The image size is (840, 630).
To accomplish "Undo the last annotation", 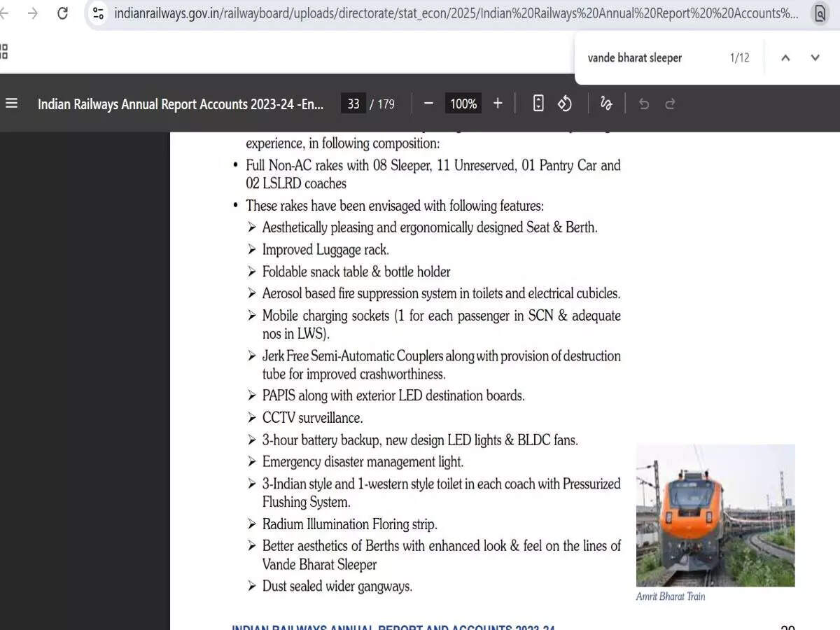I will [x=643, y=103].
